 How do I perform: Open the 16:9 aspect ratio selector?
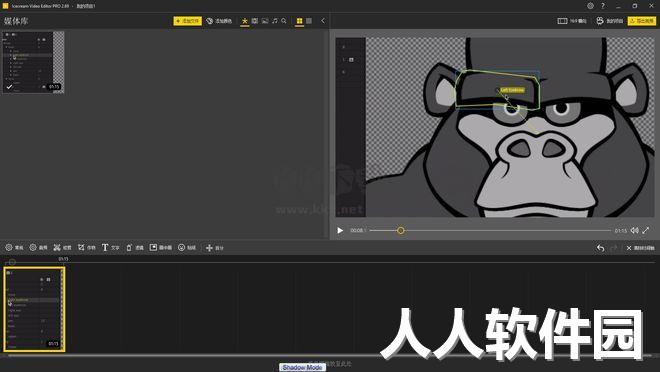(572, 21)
